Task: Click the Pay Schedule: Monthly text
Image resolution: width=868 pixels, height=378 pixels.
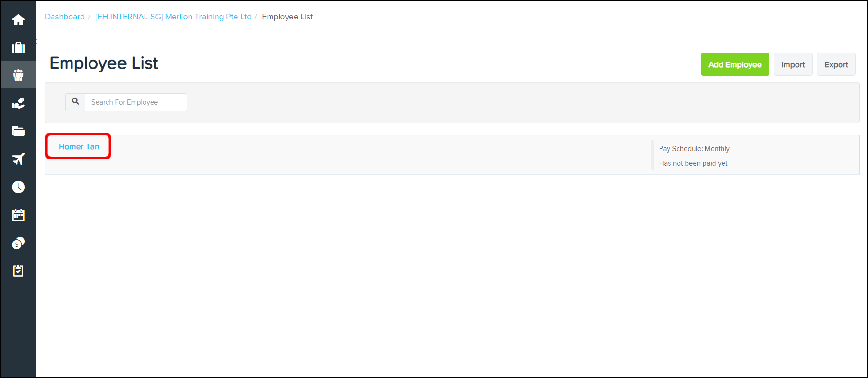Action: 694,149
